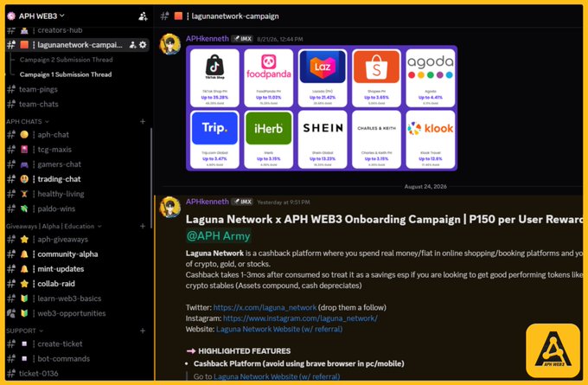
Task: Click the Yesterday at 9:51 PM timestamp
Action: (x=283, y=202)
